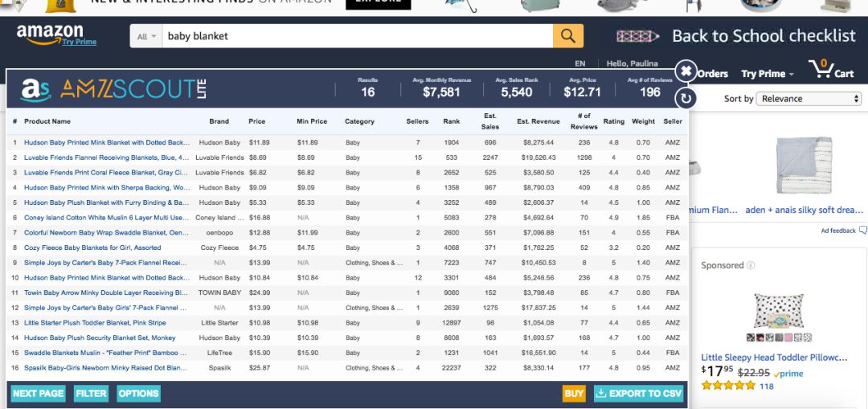The width and height of the screenshot is (868, 409).
Task: Click the Hello, Paulina account menu
Action: (x=633, y=63)
